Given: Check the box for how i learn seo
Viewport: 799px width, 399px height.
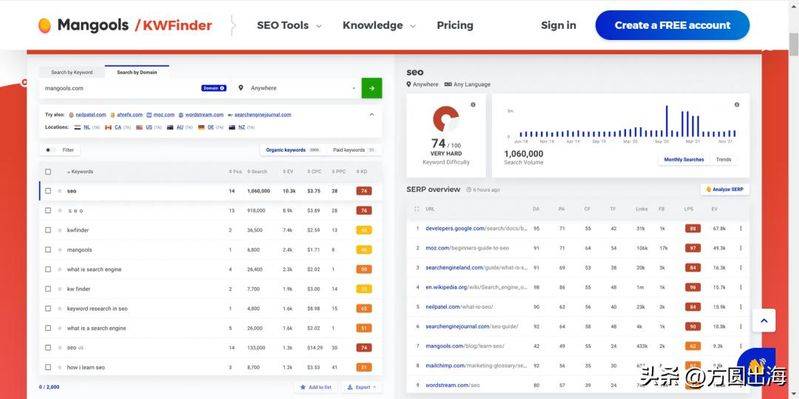Looking at the screenshot, I should point(48,367).
